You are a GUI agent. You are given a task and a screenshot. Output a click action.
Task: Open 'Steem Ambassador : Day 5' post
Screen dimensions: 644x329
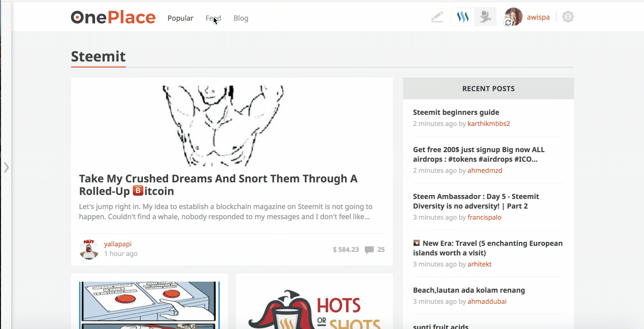pyautogui.click(x=476, y=201)
